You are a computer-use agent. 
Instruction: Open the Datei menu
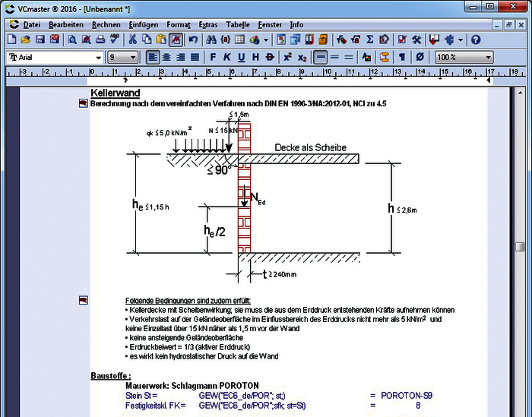pos(32,25)
